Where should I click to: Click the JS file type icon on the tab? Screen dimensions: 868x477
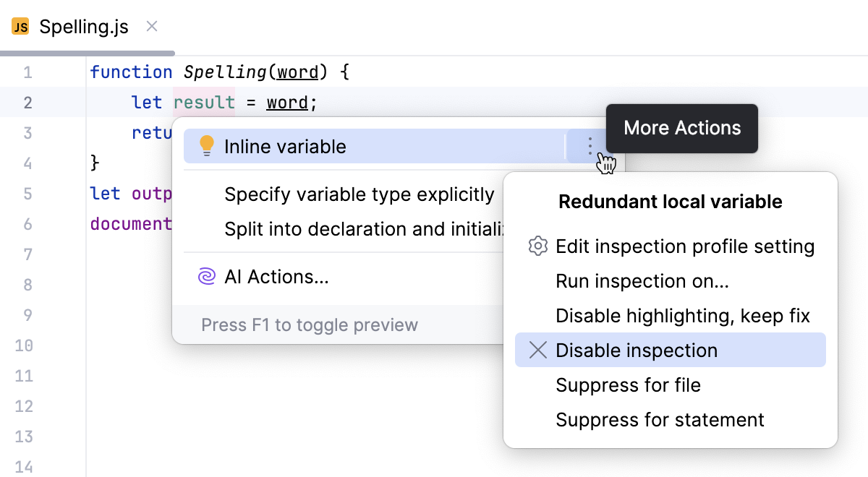20,27
